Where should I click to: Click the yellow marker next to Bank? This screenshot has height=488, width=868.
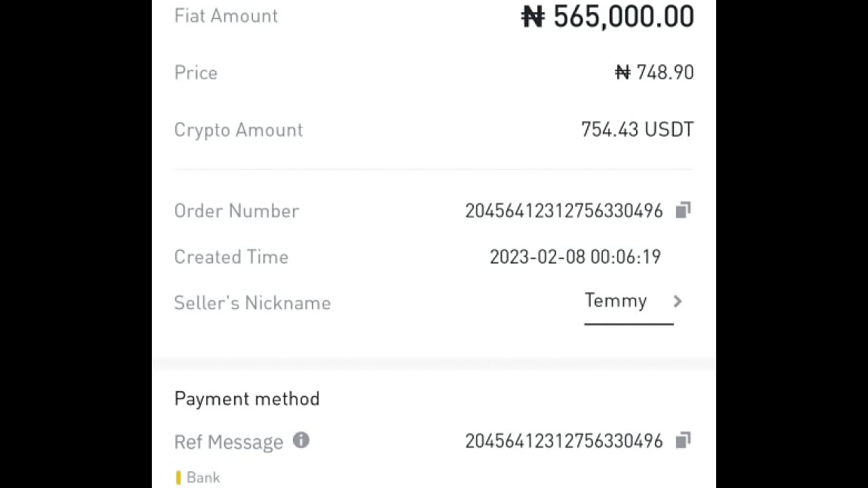click(178, 478)
